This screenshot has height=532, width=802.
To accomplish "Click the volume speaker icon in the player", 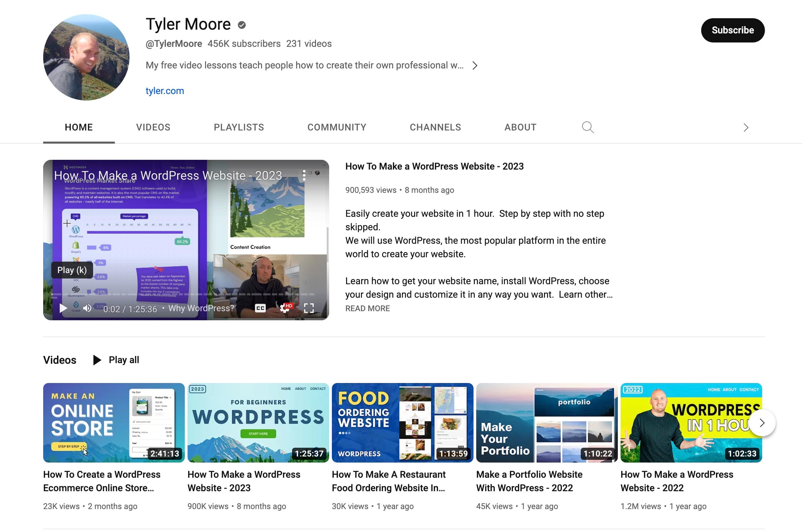I will tap(87, 308).
